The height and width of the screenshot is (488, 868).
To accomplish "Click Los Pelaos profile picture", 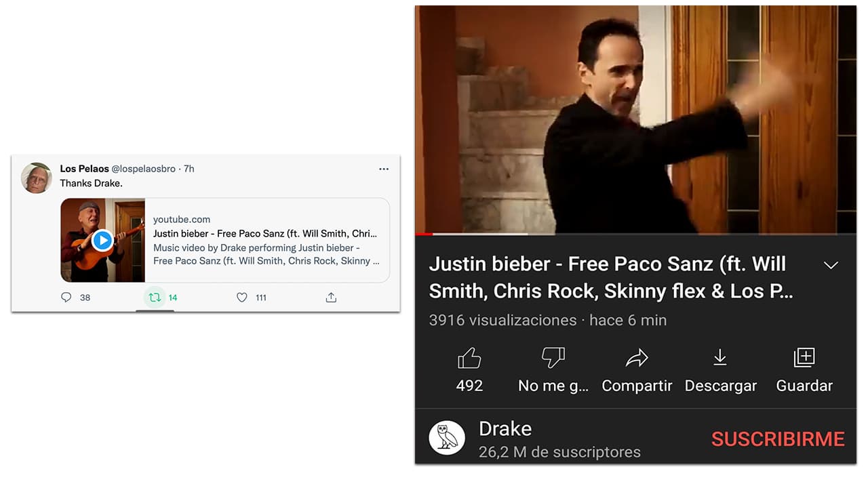I will coord(36,178).
